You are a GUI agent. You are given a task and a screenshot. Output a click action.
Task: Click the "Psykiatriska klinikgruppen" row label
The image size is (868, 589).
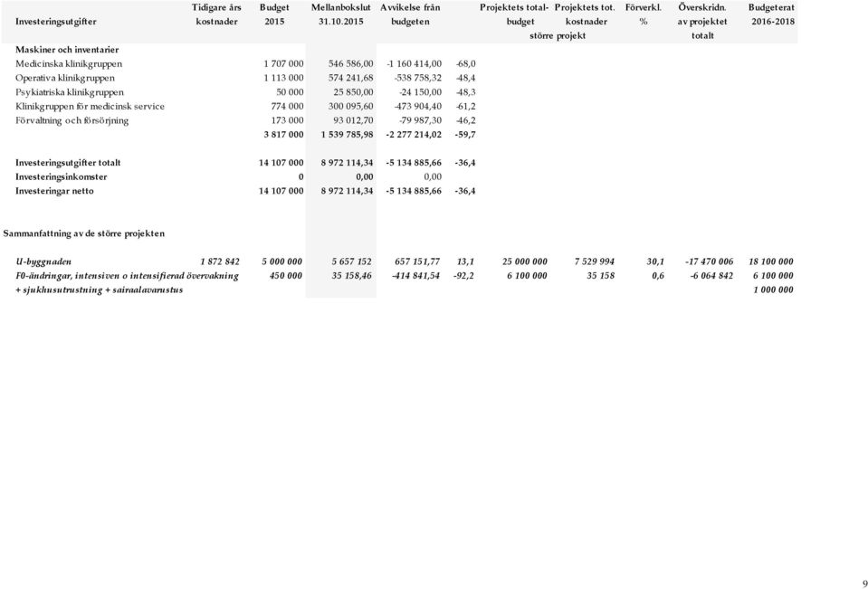(x=70, y=92)
